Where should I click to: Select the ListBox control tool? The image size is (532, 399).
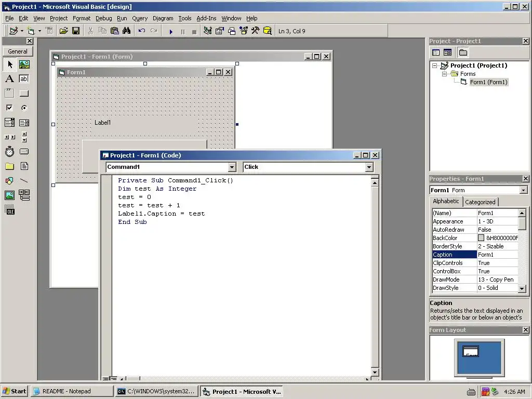pyautogui.click(x=24, y=123)
